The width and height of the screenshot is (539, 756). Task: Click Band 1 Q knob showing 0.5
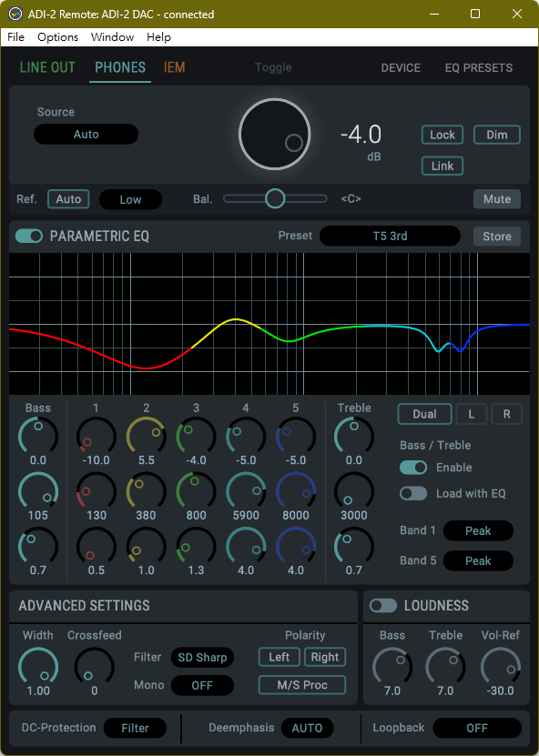pos(96,546)
